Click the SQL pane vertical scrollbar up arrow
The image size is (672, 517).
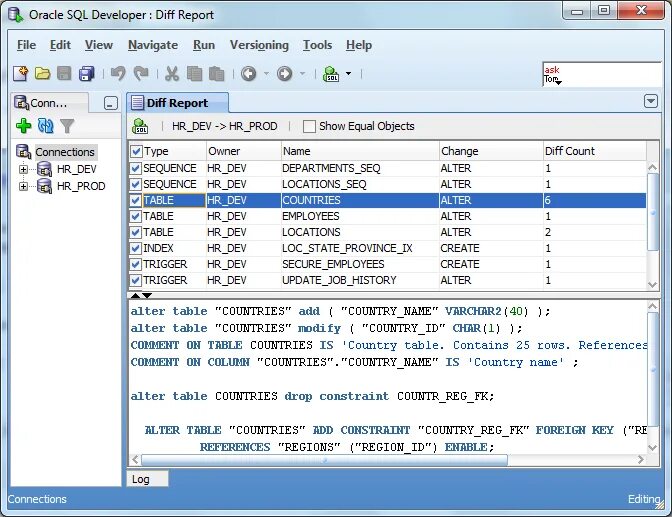click(652, 306)
